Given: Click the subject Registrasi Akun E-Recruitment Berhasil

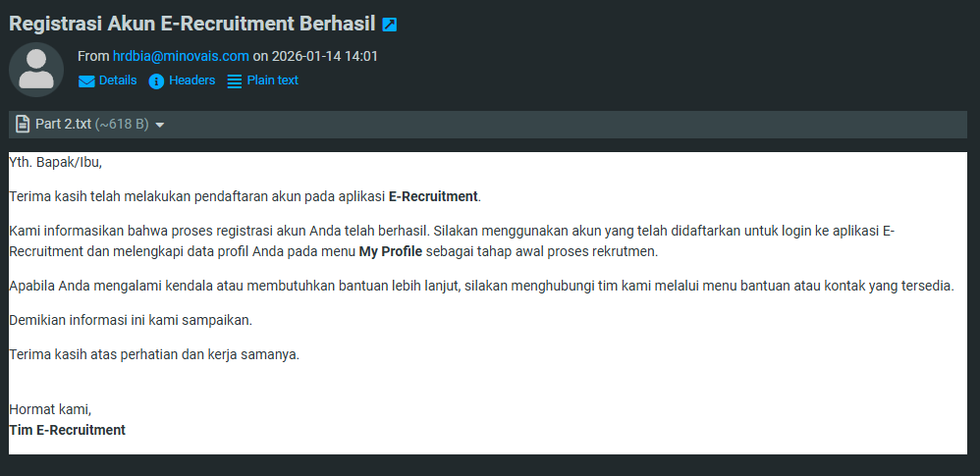Looking at the screenshot, I should click(192, 24).
